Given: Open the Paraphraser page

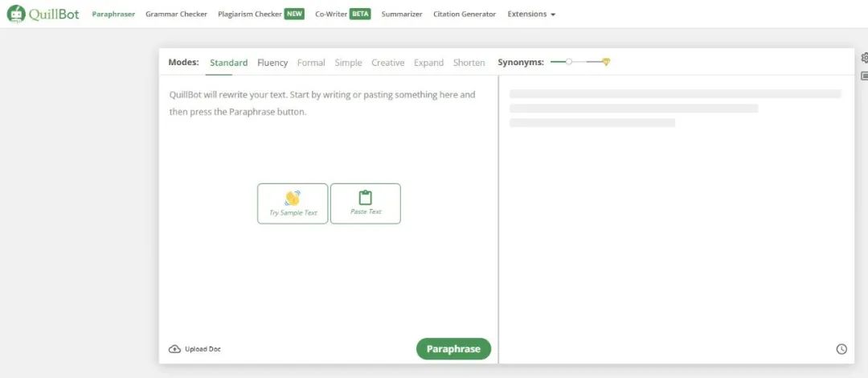Looking at the screenshot, I should pos(113,14).
